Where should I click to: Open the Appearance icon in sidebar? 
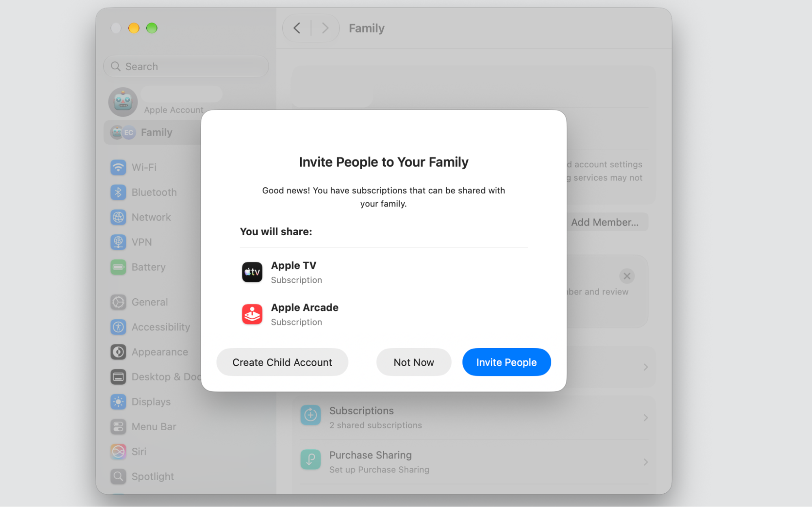tap(118, 352)
